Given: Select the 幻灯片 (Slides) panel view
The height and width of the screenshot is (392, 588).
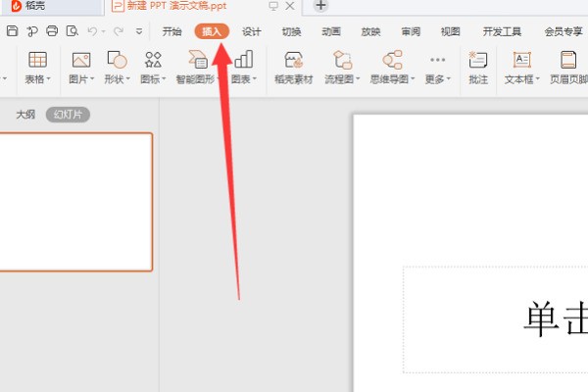Looking at the screenshot, I should coord(68,115).
